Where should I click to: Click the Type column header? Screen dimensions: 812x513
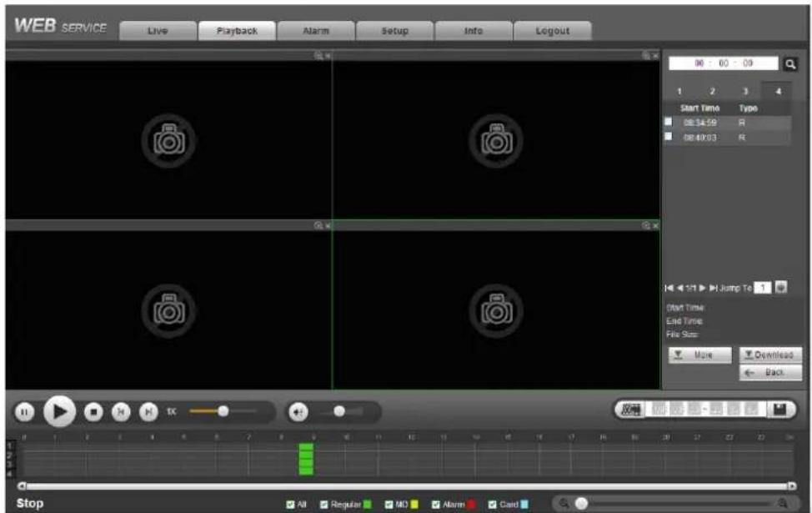click(x=748, y=108)
